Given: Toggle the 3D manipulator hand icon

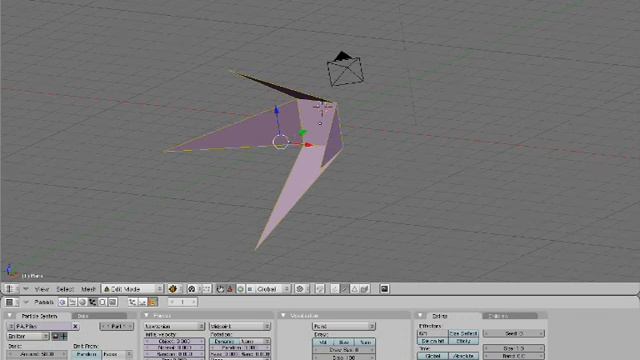Looking at the screenshot, I should 220,289.
